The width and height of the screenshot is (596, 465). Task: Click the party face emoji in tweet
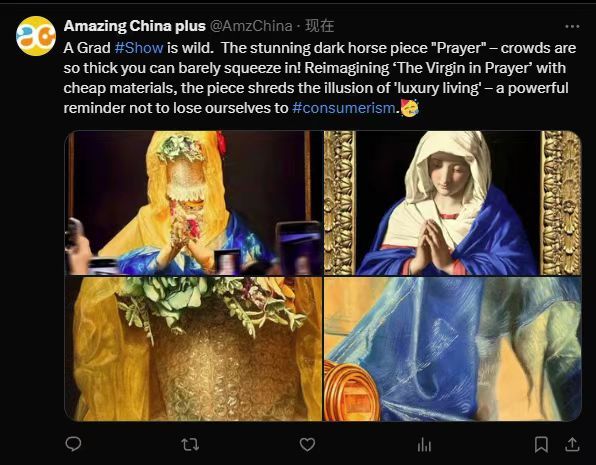pyautogui.click(x=409, y=108)
